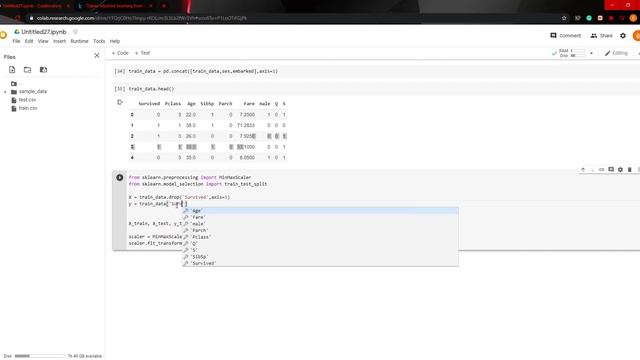Open the File menu
The image size is (640, 360).
(x=16, y=41)
